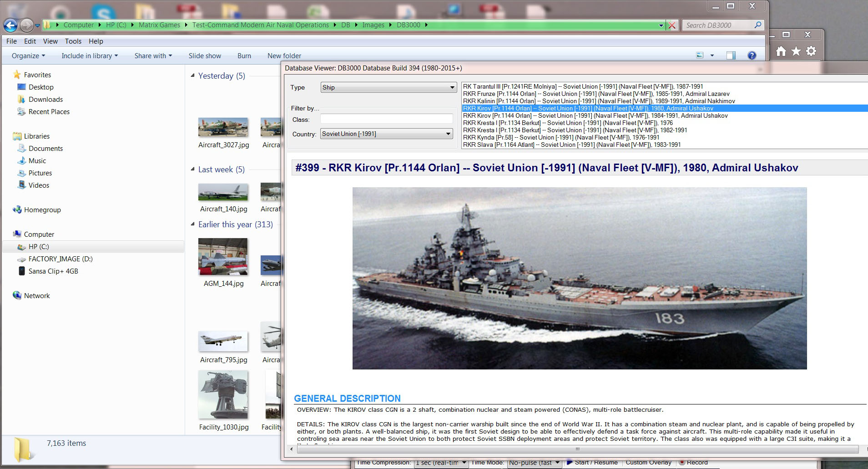Click the star favorites icon
The image size is (868, 469).
click(x=796, y=51)
